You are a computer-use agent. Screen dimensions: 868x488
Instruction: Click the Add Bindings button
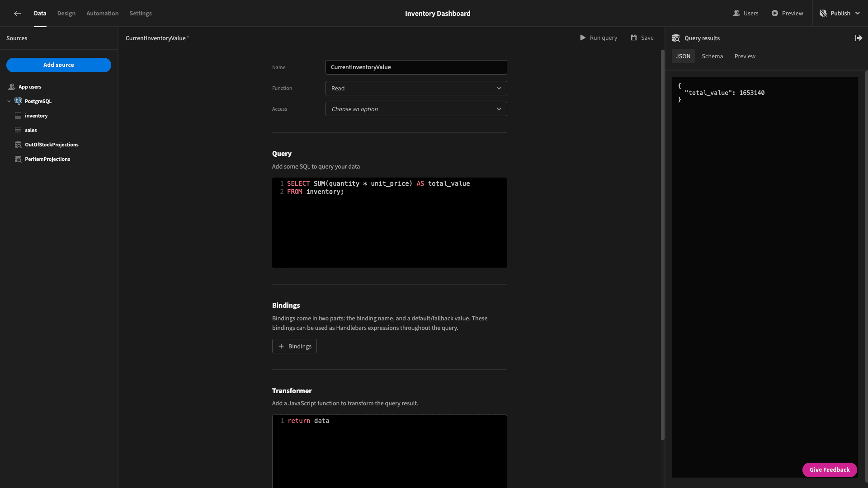[294, 346]
